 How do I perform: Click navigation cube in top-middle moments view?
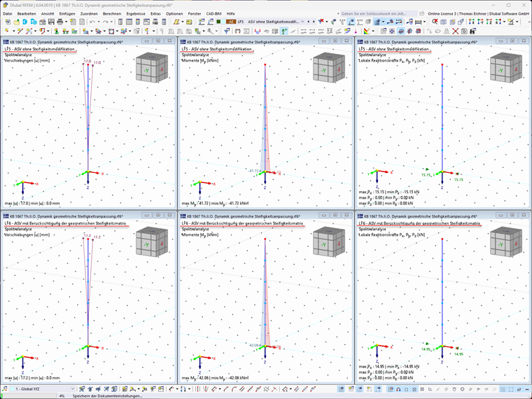pos(329,67)
